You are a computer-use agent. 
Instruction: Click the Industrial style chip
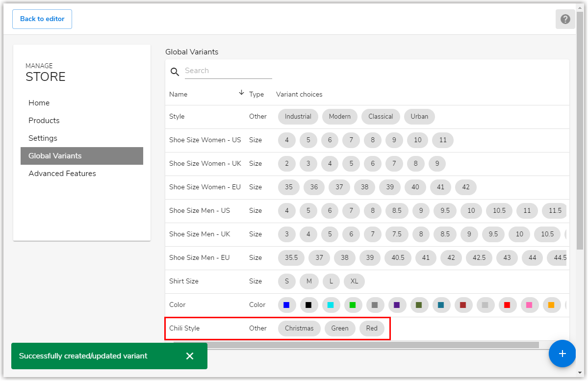click(x=298, y=117)
